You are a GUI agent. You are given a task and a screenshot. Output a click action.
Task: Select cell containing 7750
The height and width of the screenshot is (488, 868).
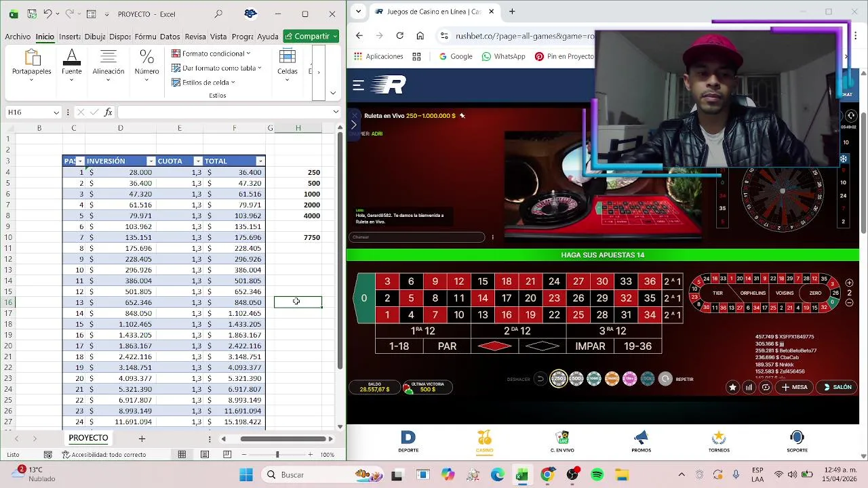coord(298,237)
